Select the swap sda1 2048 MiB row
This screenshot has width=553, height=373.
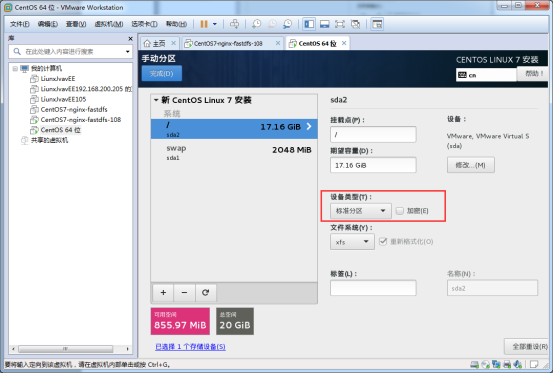[234, 152]
